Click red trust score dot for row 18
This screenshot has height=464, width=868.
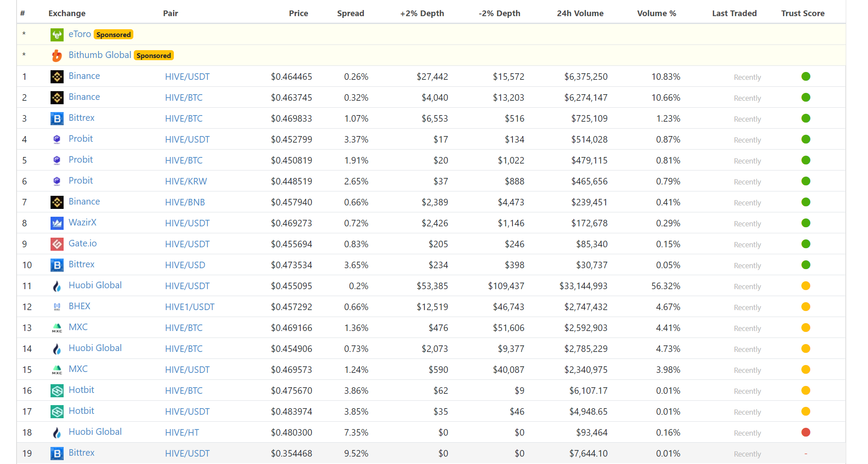[x=806, y=433]
